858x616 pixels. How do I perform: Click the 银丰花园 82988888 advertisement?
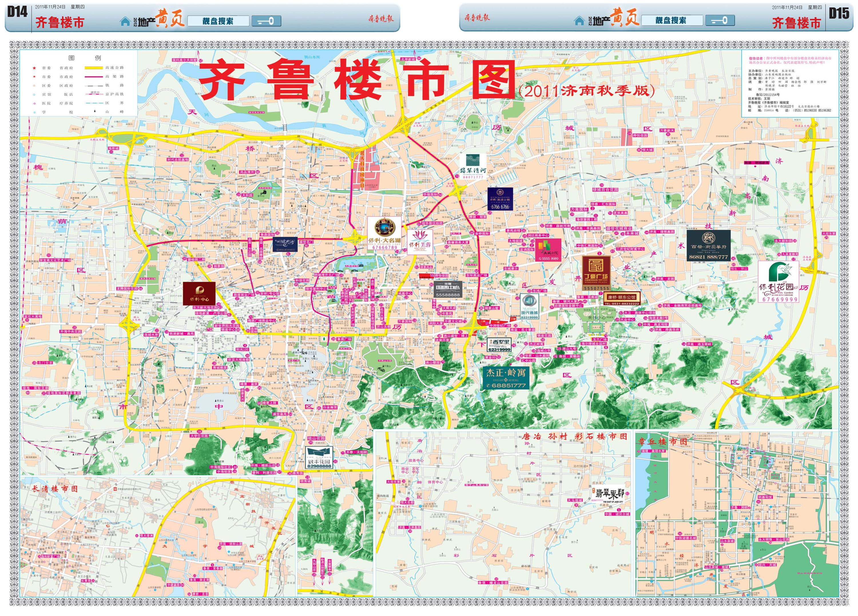(319, 457)
